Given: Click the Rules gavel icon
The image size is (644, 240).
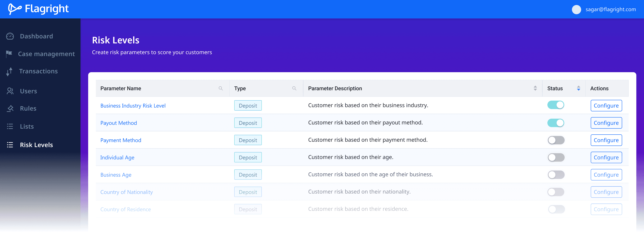Looking at the screenshot, I should coord(10,108).
